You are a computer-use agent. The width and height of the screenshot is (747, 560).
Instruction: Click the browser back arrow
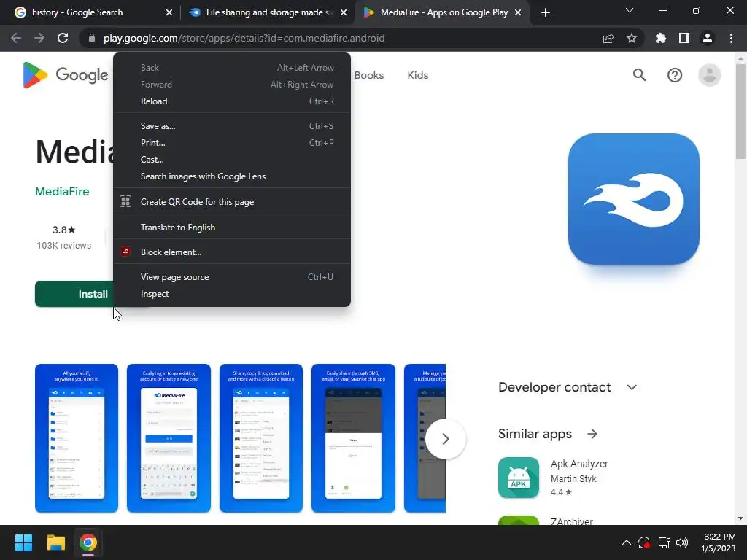(x=16, y=38)
